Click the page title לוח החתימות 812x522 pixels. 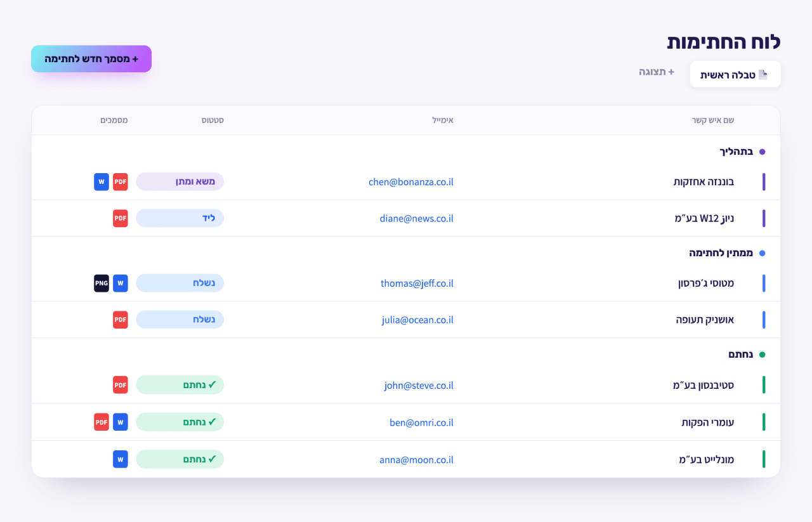click(724, 42)
